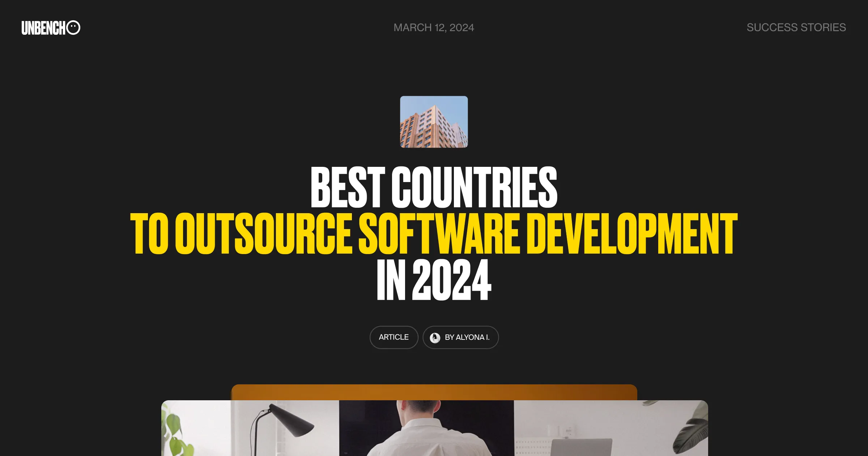Click the UNBENCH logo
Screen dimensions: 868x456
50,28
